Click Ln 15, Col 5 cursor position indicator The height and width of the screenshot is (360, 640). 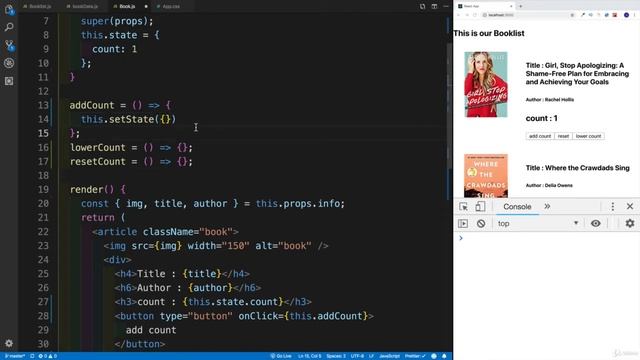(309, 356)
